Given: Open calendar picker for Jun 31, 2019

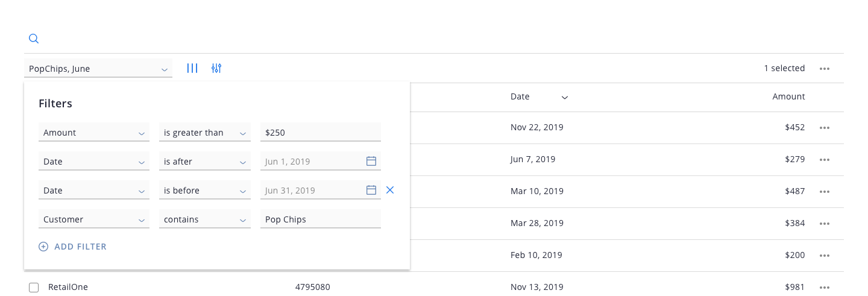Looking at the screenshot, I should pyautogui.click(x=371, y=190).
